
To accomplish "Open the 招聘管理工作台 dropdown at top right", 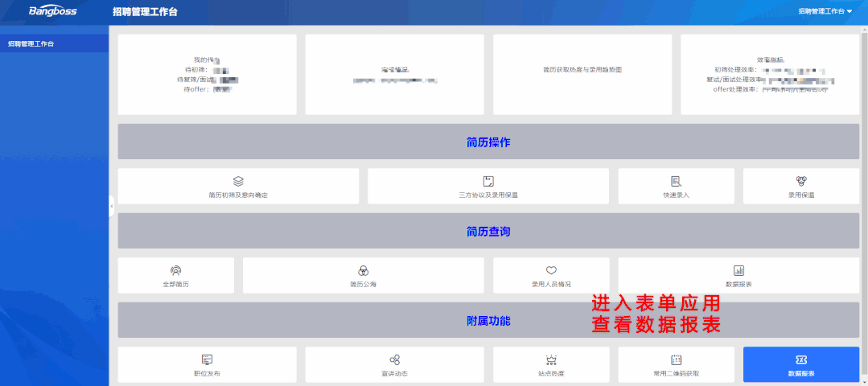I will pos(825,12).
